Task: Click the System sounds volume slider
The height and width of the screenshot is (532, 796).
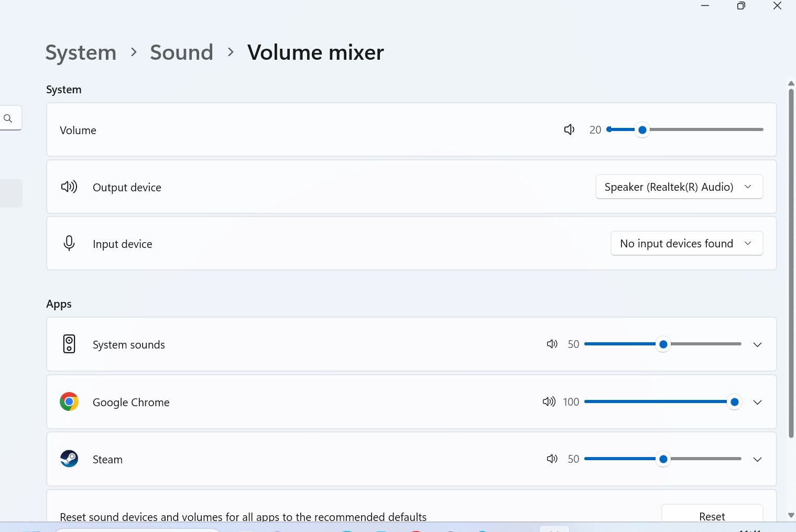Action: click(x=663, y=344)
